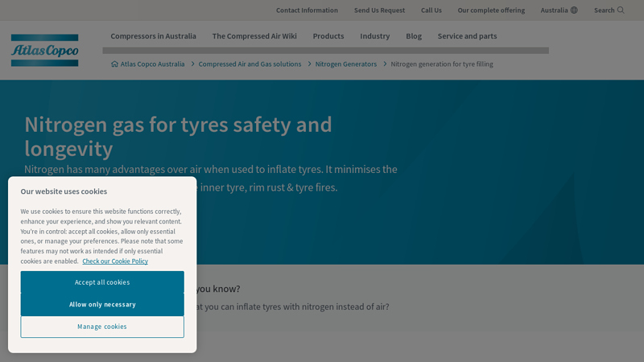Open Check our Cookie Policy link
This screenshot has width=644, height=362.
[115, 261]
